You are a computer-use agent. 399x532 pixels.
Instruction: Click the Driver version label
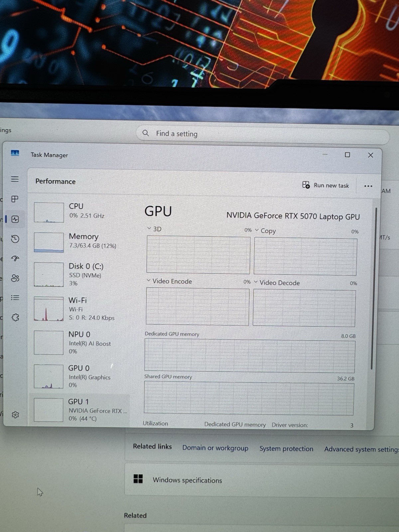click(x=290, y=425)
